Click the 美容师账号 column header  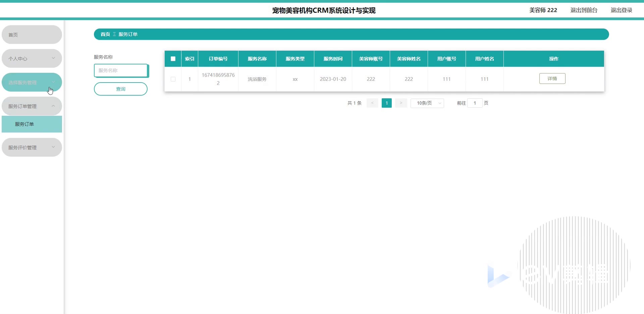click(x=371, y=59)
